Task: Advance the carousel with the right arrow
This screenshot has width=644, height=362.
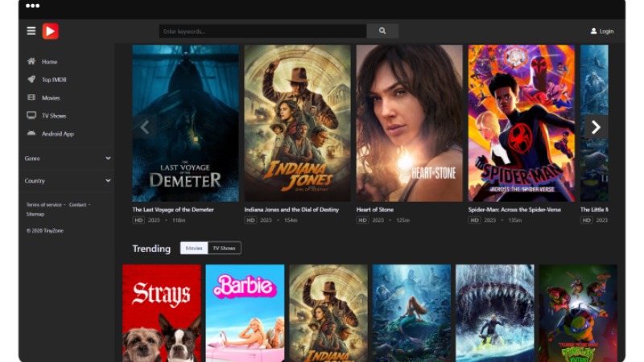Action: tap(596, 127)
